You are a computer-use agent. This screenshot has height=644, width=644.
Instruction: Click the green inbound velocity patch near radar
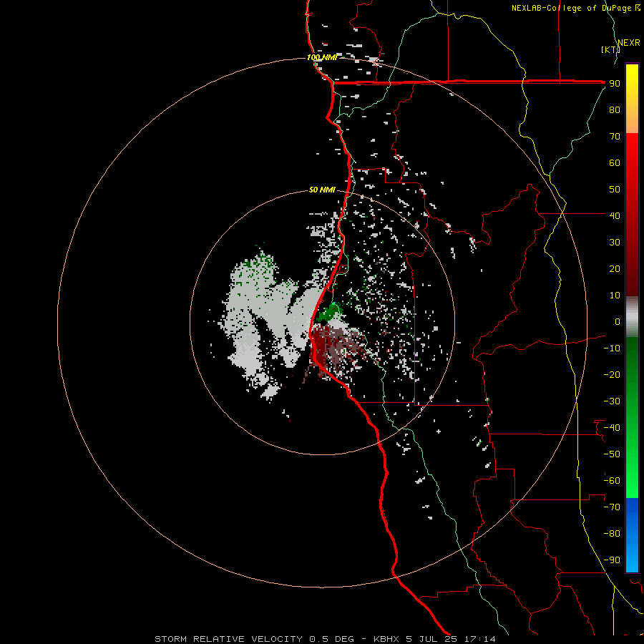(329, 313)
